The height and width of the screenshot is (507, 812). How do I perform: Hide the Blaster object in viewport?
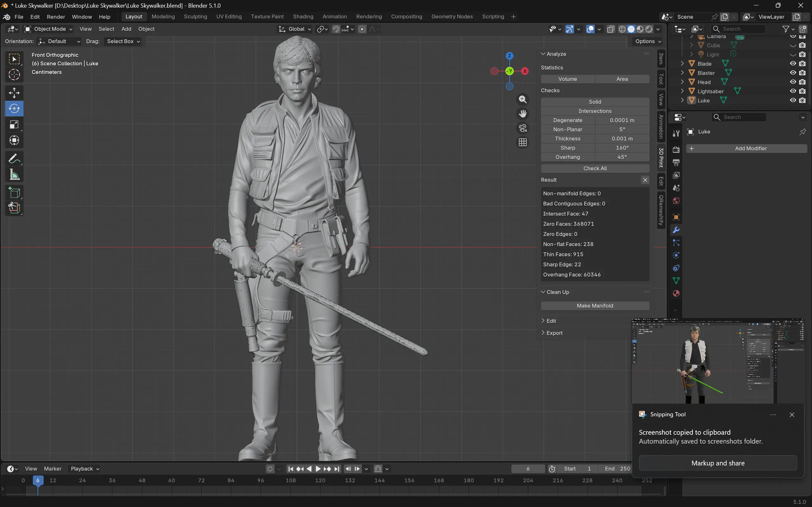click(793, 73)
